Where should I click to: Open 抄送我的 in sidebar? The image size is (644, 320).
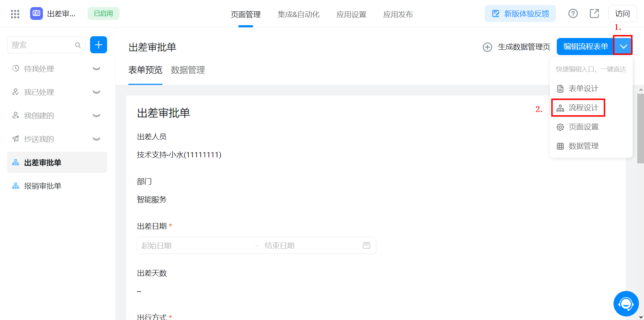pos(39,139)
